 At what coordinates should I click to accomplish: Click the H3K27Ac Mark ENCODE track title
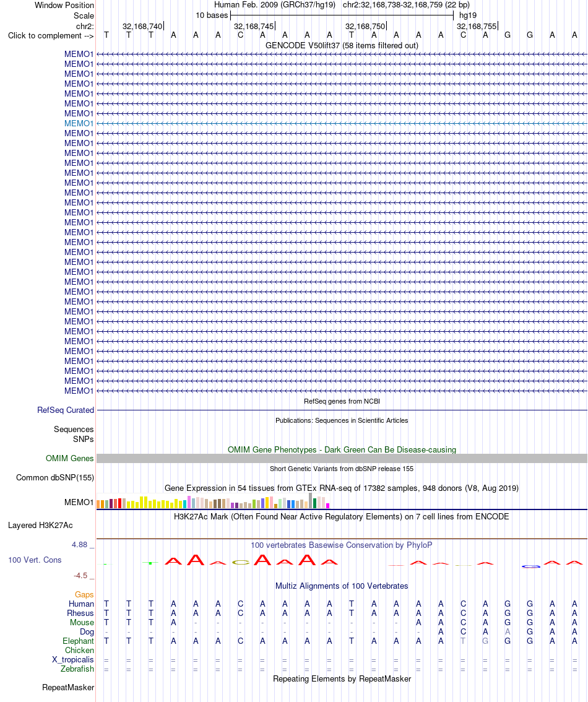pos(342,517)
